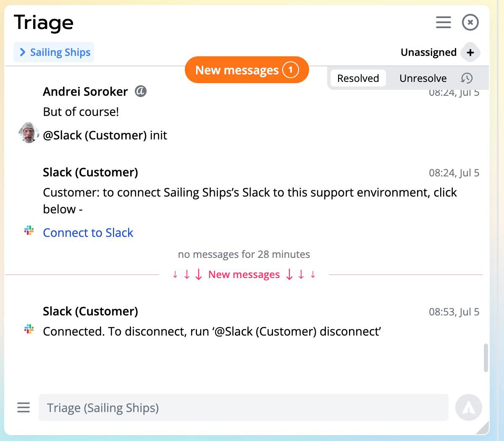The height and width of the screenshot is (441, 504).
Task: Click the pink New messages divider label
Action: pyautogui.click(x=244, y=274)
